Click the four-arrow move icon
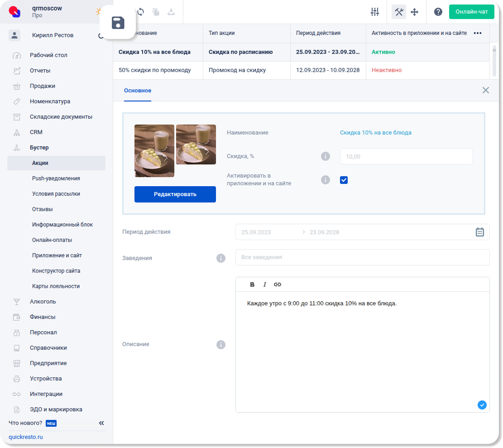503x448 pixels. (x=414, y=12)
